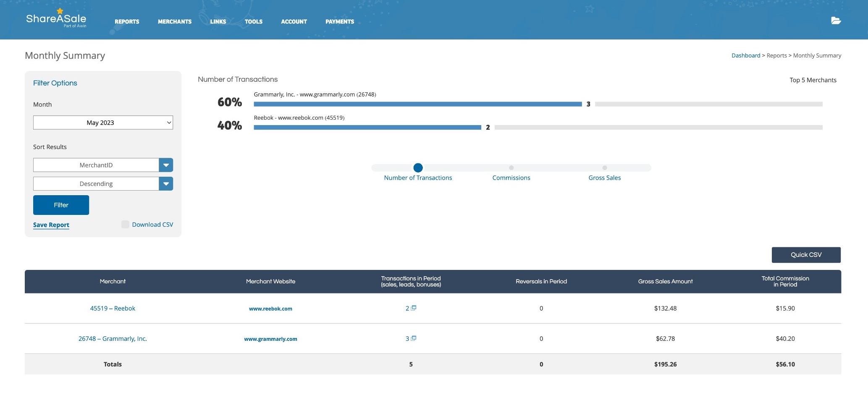Click the Descending order field
This screenshot has width=868, height=395.
tap(96, 183)
